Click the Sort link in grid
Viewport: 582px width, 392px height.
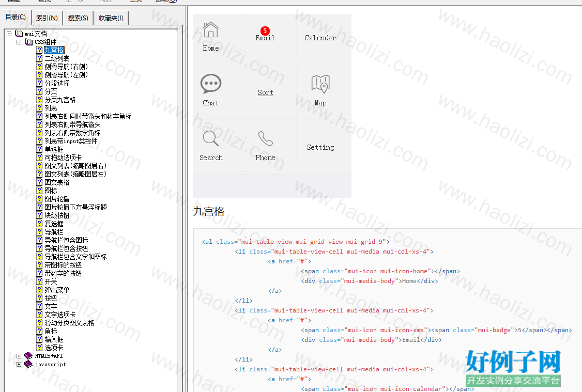tap(265, 93)
